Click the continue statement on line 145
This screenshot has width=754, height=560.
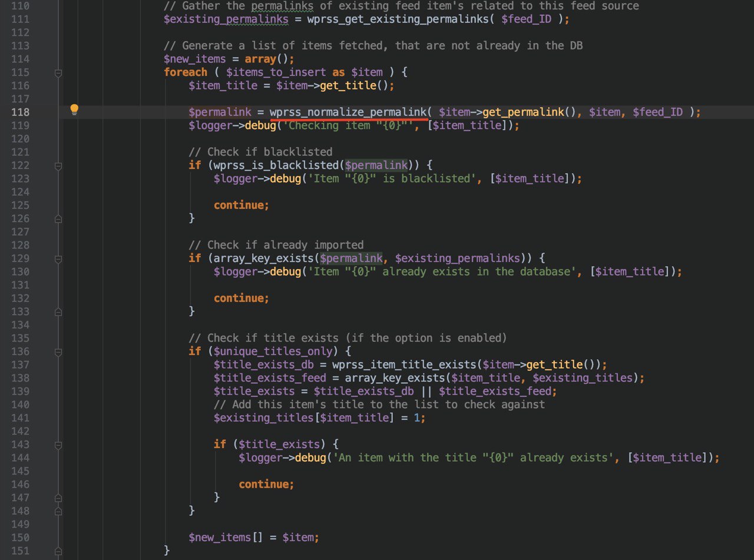click(x=266, y=484)
